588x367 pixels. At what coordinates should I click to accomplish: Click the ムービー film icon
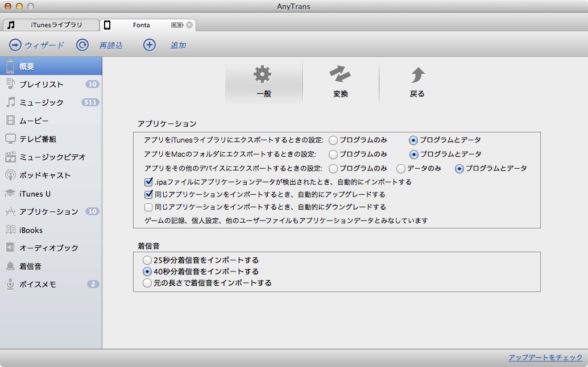[x=10, y=120]
